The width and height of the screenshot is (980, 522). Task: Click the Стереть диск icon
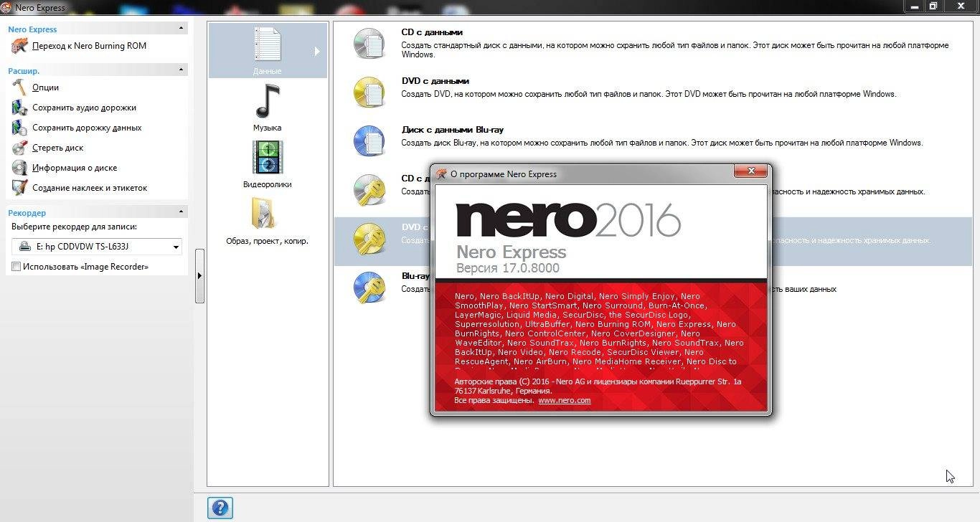coord(19,148)
